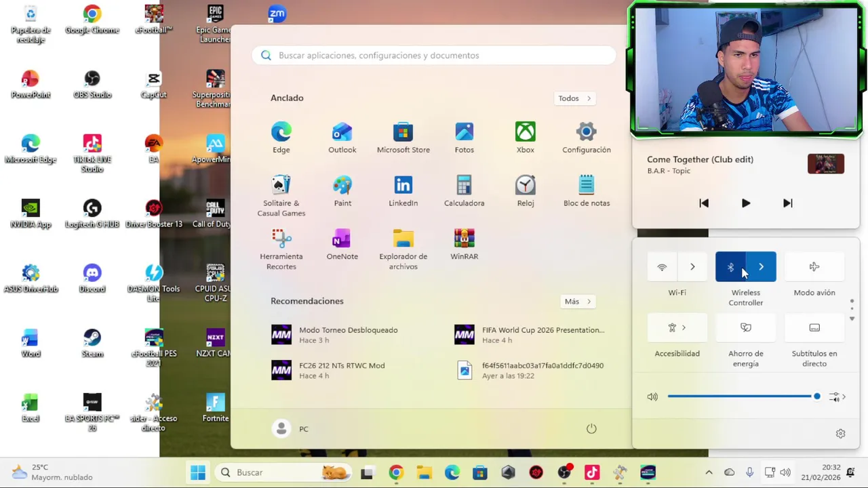Launch WinRAR from pinned apps
Image resolution: width=868 pixels, height=488 pixels.
click(x=465, y=245)
